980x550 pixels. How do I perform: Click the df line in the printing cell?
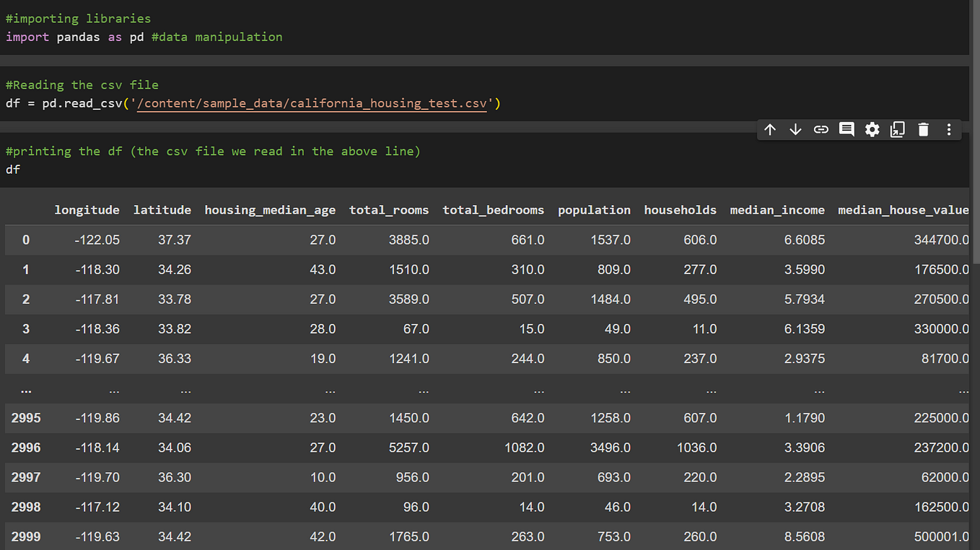(12, 170)
